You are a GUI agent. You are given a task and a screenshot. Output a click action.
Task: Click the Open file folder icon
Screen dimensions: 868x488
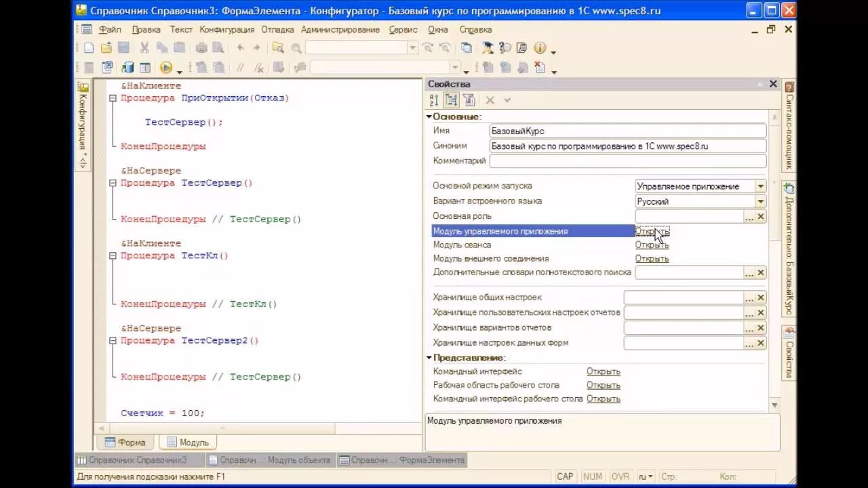(106, 48)
